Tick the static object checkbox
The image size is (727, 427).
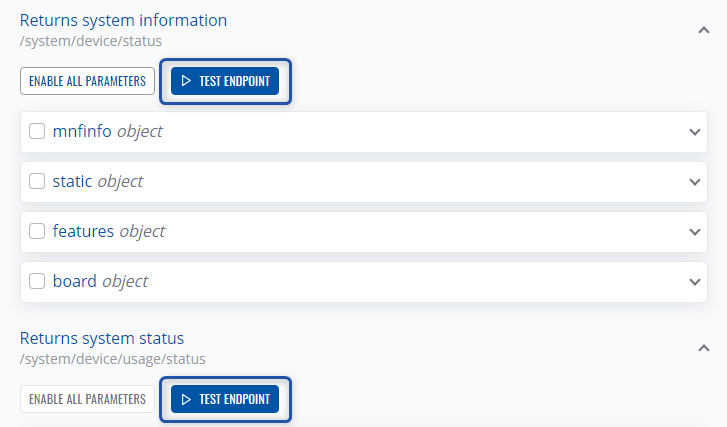37,181
